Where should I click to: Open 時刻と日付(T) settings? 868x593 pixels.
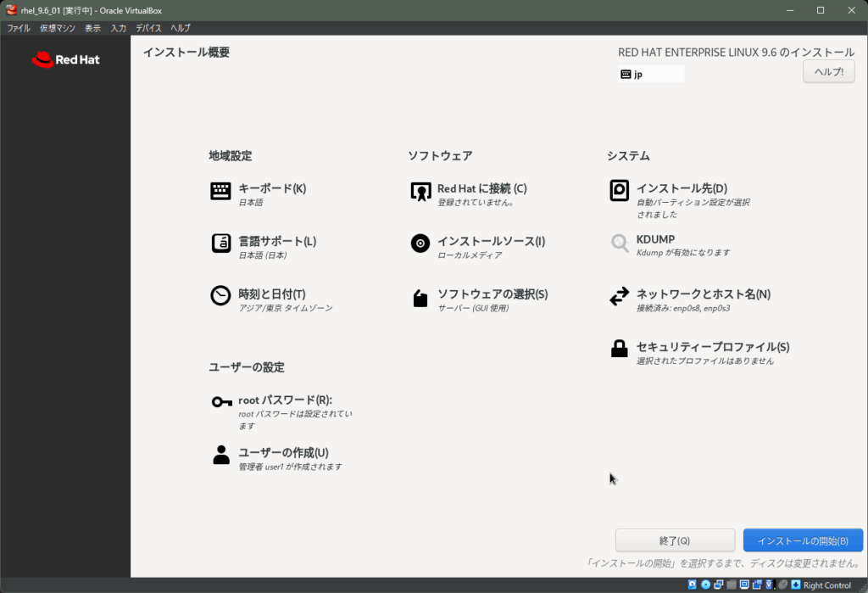(x=272, y=294)
